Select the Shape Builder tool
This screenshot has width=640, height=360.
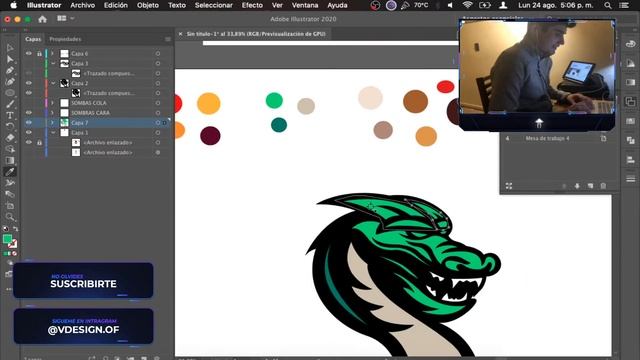10,149
